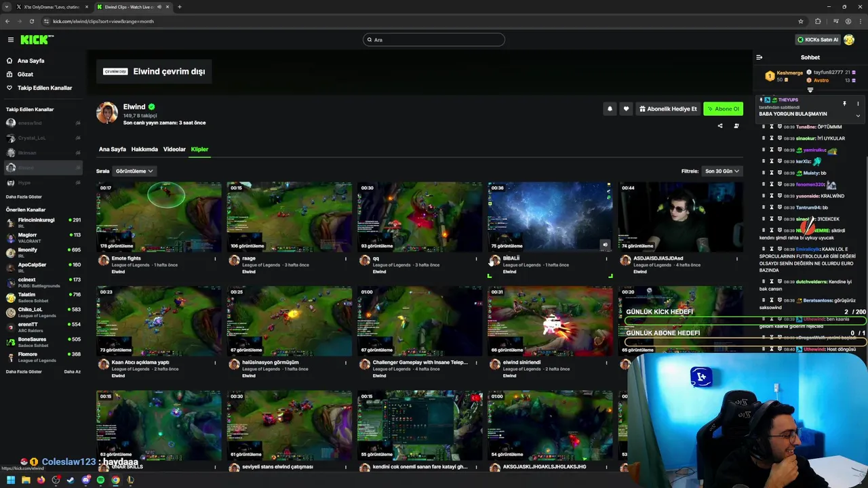
Task: Select the Klipler tab
Action: 199,149
